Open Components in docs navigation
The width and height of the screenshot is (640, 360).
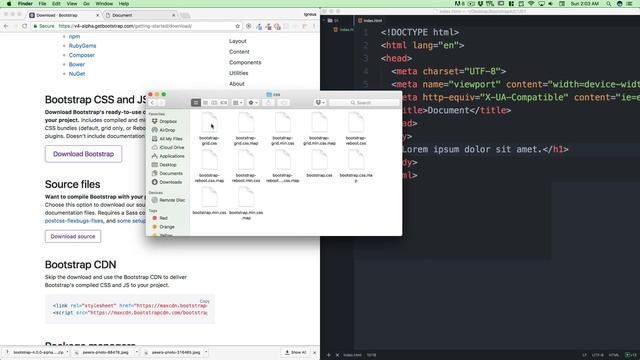(245, 62)
